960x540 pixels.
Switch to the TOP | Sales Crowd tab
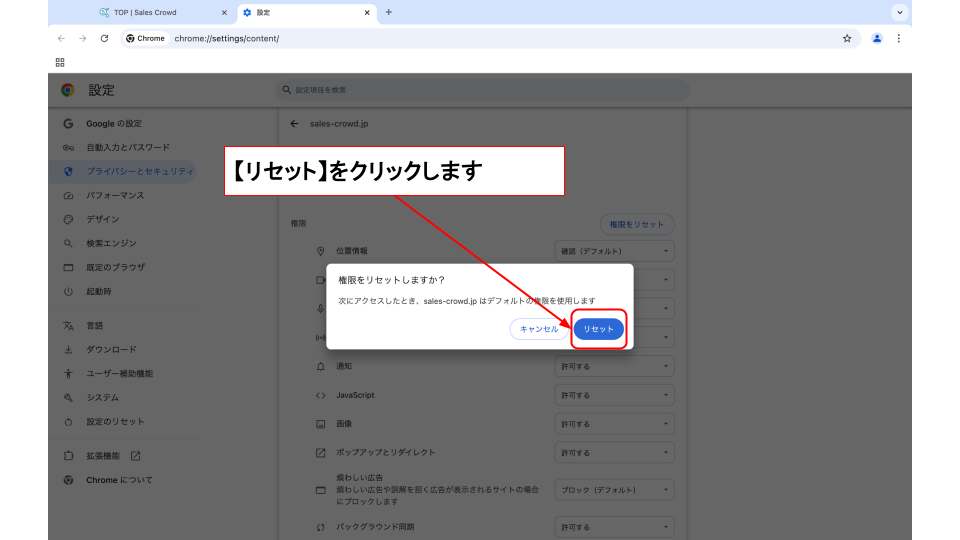point(160,12)
